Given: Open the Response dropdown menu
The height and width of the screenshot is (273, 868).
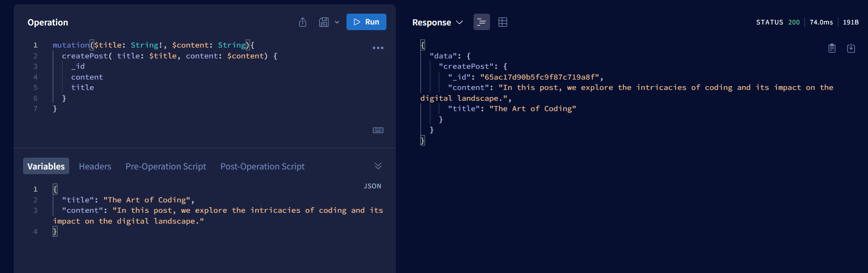Looking at the screenshot, I should coord(437,22).
